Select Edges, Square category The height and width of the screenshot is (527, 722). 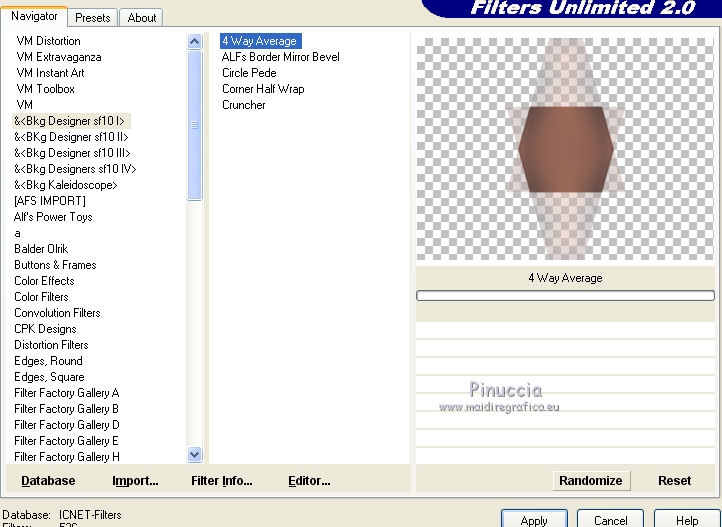point(49,377)
